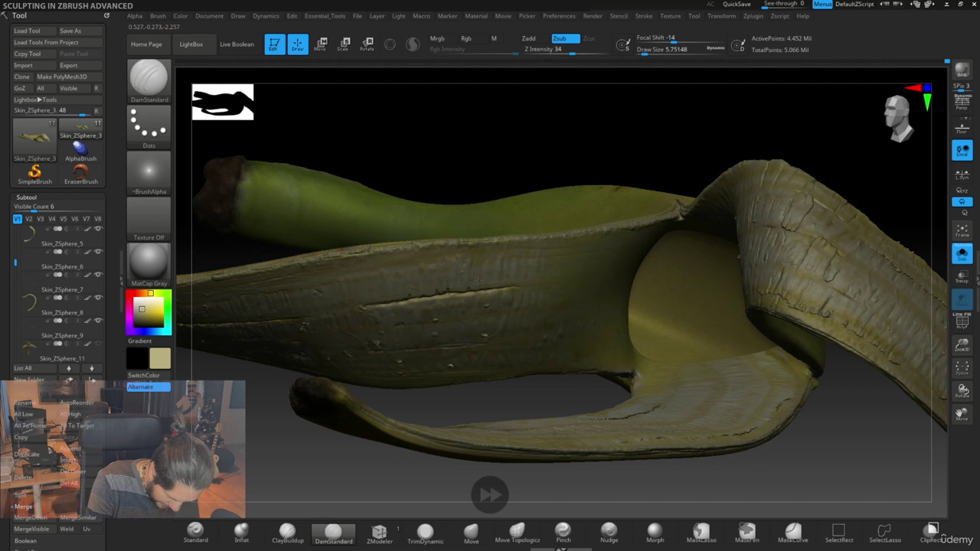Toggle Solo mode on right shelf
The width and height of the screenshot is (980, 551).
tap(962, 253)
